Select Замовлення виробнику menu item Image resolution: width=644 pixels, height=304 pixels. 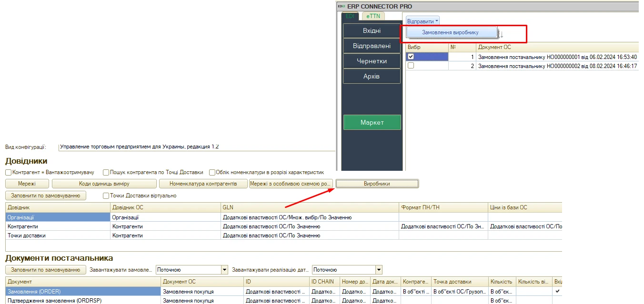pos(450,32)
